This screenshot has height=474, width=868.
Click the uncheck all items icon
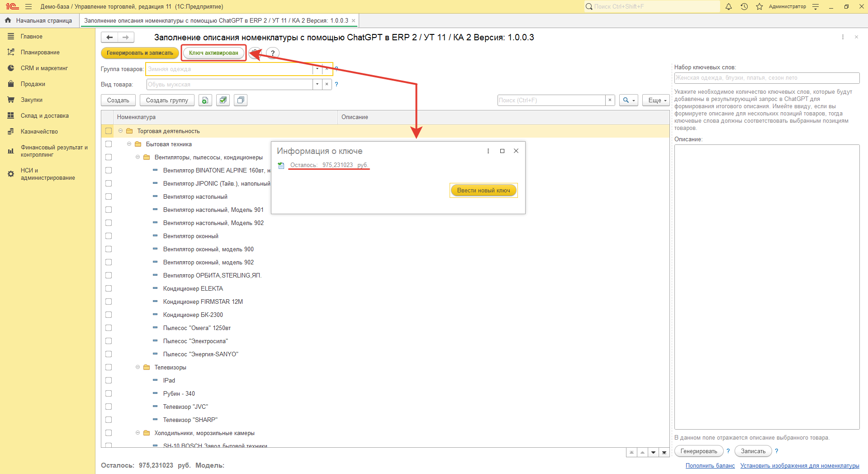click(241, 101)
